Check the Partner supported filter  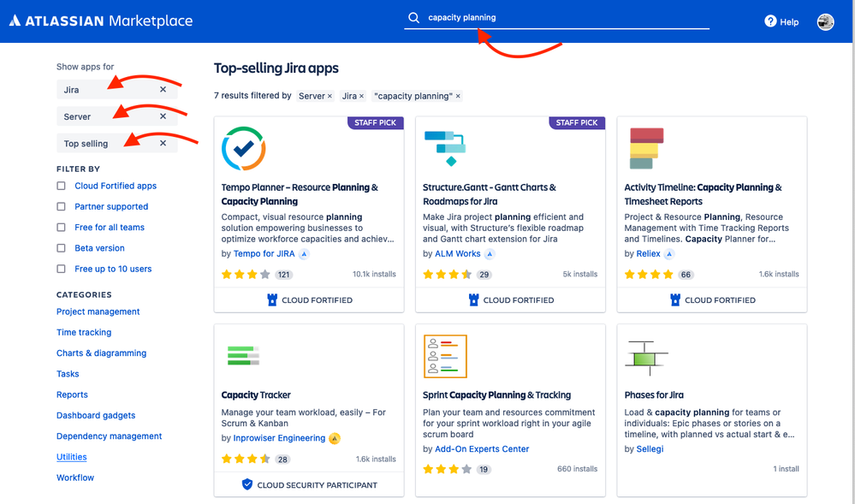click(61, 207)
